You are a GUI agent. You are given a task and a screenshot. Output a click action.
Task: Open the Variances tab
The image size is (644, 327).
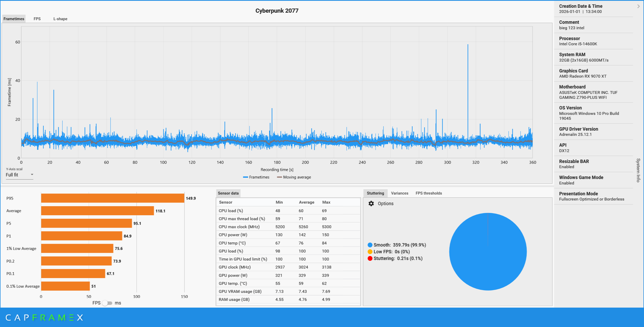click(x=399, y=193)
